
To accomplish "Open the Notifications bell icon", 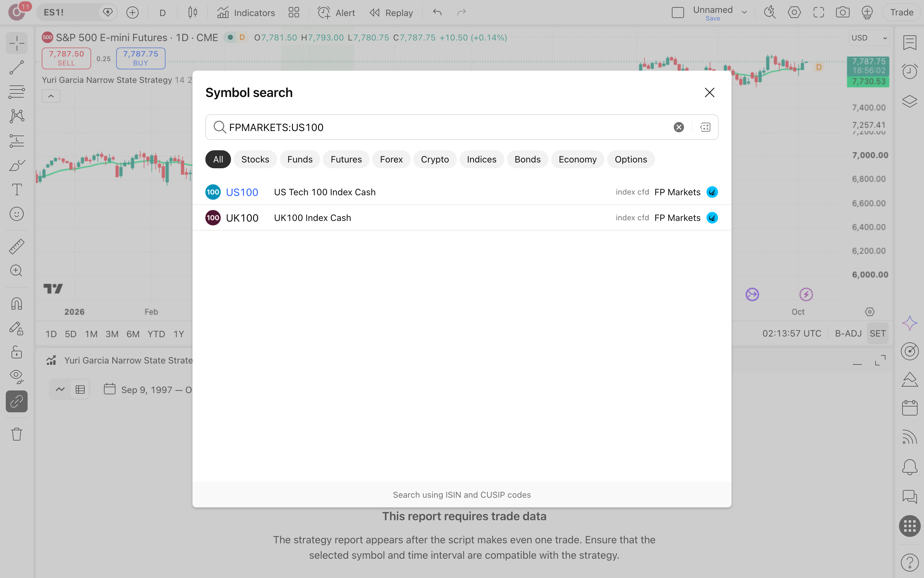I will coord(909,467).
